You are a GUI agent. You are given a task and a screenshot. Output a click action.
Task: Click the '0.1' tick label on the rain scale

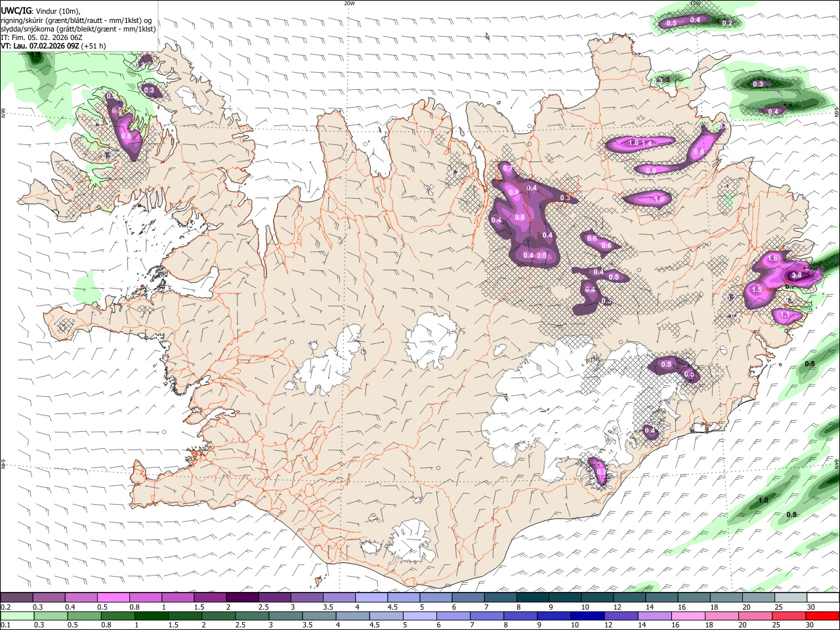[5, 625]
